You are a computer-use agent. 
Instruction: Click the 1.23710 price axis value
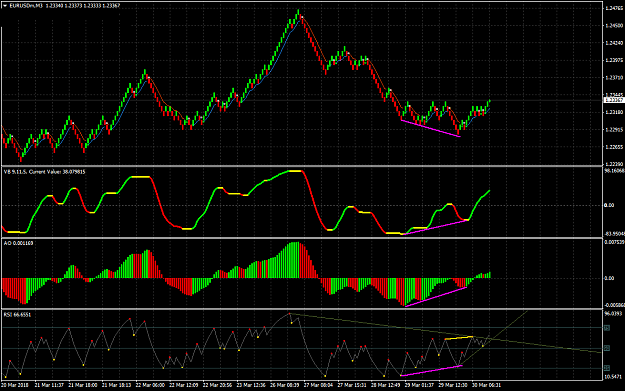(x=614, y=78)
